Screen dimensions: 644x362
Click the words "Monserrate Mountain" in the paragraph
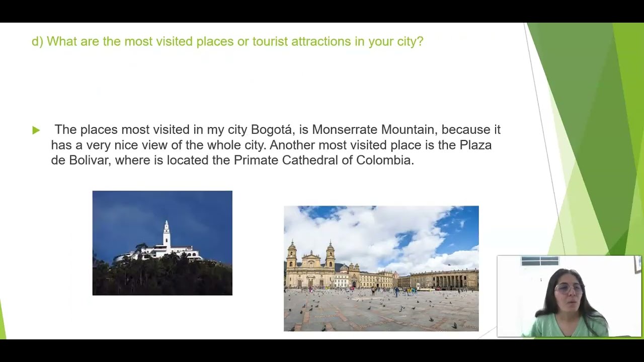point(373,130)
